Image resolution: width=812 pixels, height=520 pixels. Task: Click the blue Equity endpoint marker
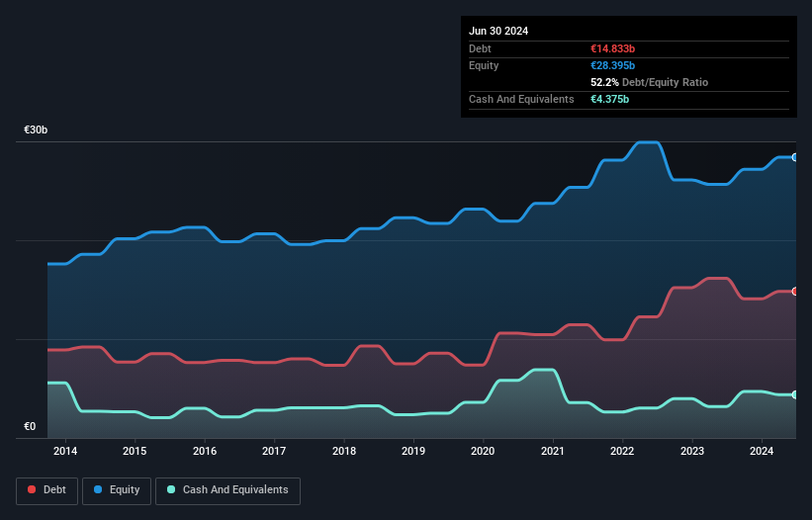(x=795, y=157)
